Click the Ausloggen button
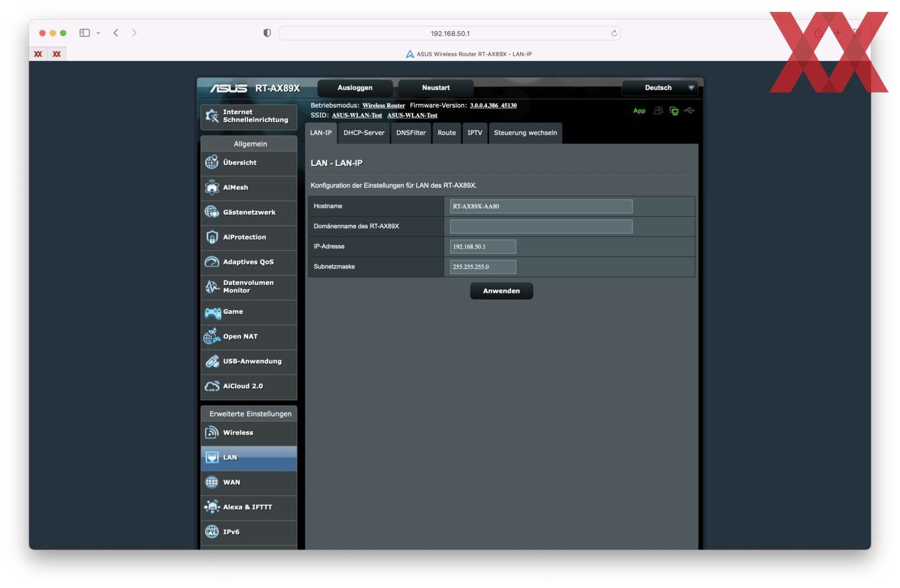 [355, 88]
